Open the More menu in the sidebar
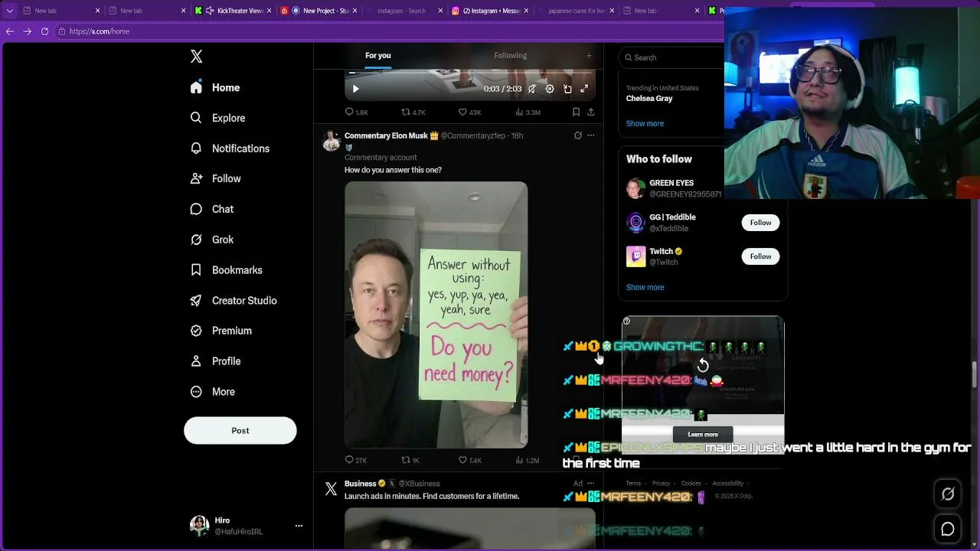 click(213, 392)
